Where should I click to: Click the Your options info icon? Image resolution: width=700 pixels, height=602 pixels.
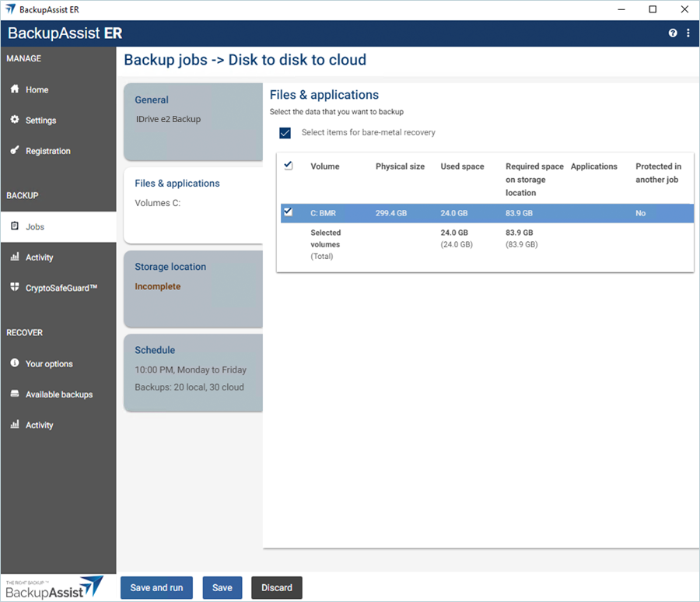15,364
